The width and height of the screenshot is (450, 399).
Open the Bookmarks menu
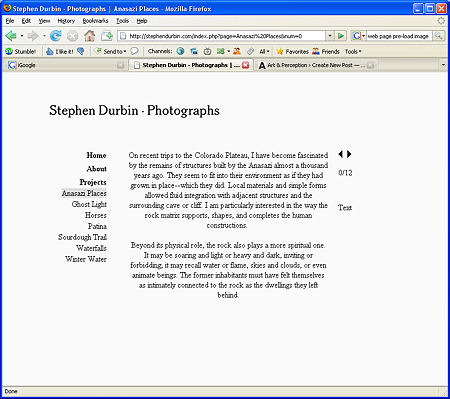(x=95, y=21)
